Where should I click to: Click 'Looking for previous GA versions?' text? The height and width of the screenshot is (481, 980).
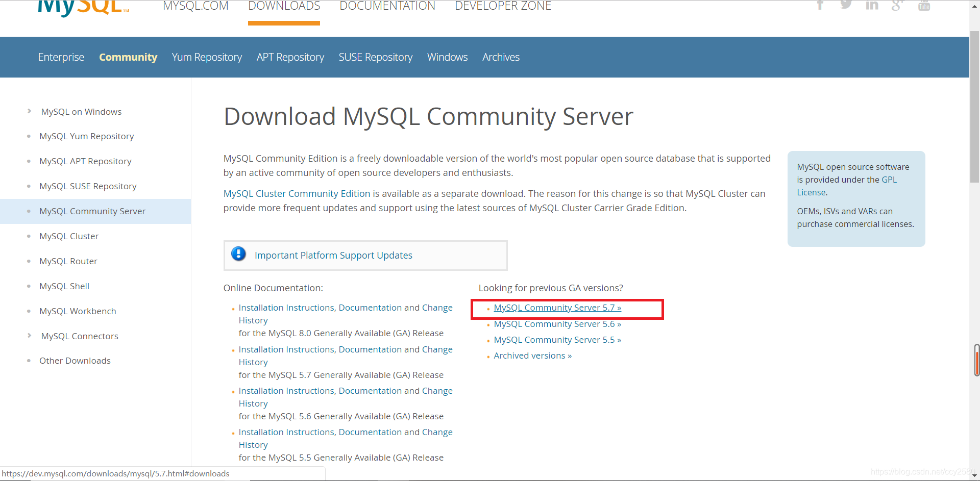[x=551, y=288]
